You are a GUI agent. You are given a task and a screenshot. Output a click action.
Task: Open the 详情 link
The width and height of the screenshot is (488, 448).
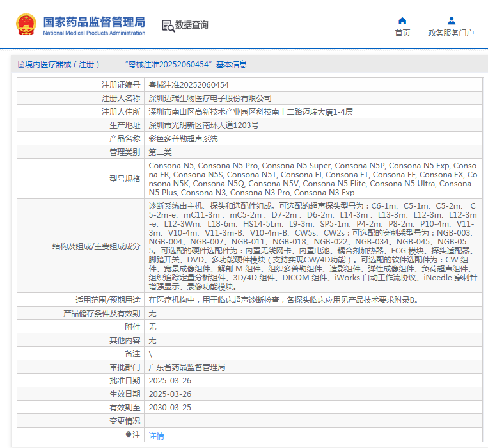[156, 435]
